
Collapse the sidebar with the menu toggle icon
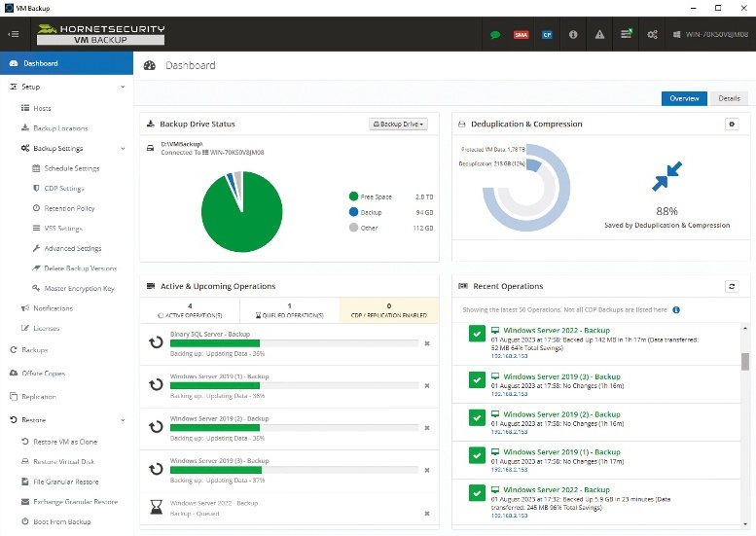tap(14, 34)
